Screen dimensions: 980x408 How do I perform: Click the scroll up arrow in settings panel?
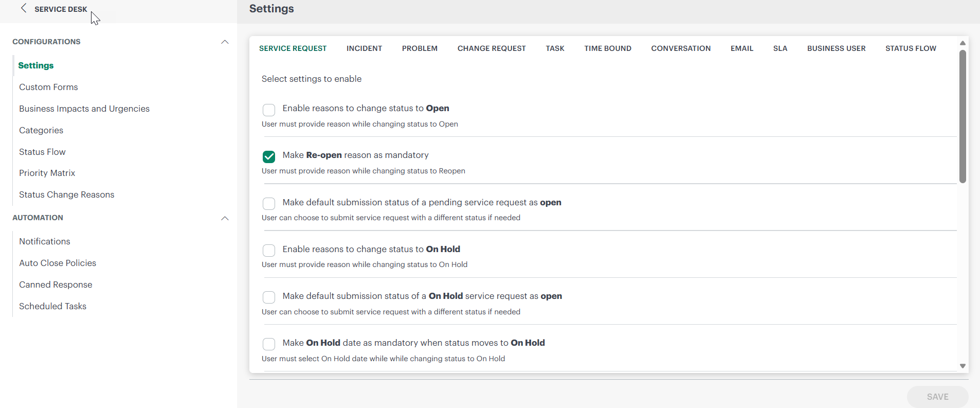click(x=963, y=43)
